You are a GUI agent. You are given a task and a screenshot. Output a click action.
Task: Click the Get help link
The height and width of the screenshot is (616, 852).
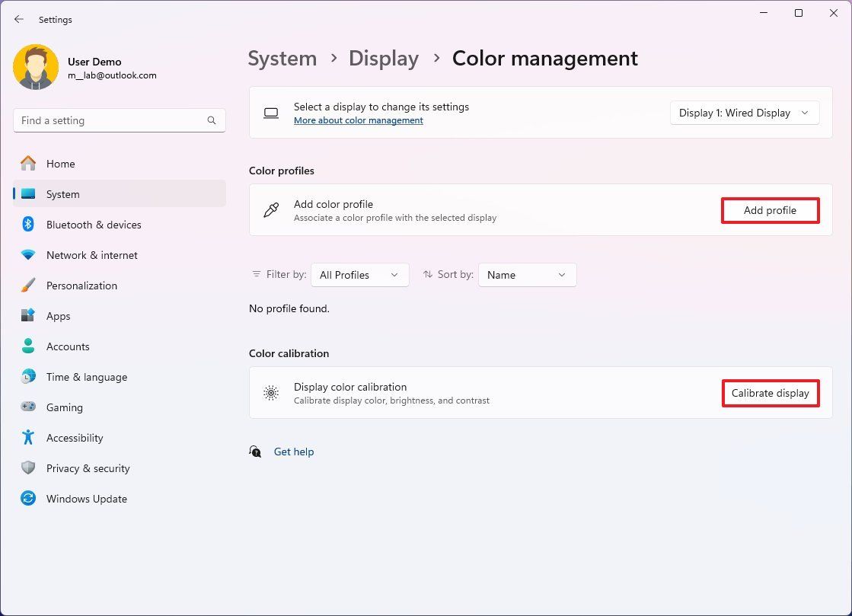pos(294,452)
